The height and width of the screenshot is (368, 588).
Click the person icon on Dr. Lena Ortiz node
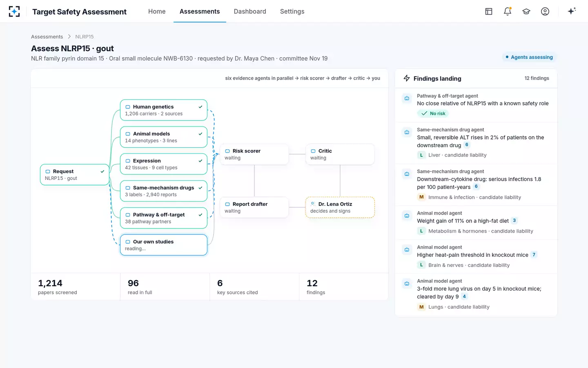313,204
